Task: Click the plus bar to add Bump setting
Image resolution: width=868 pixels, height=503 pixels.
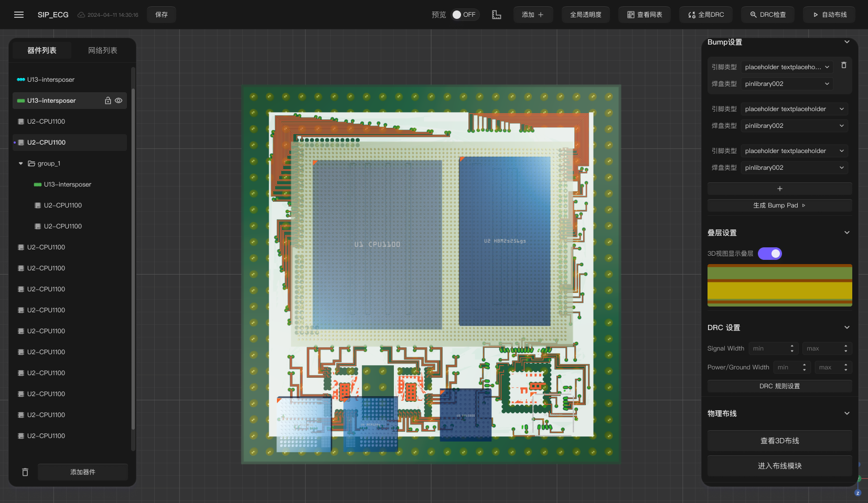Action: click(779, 189)
